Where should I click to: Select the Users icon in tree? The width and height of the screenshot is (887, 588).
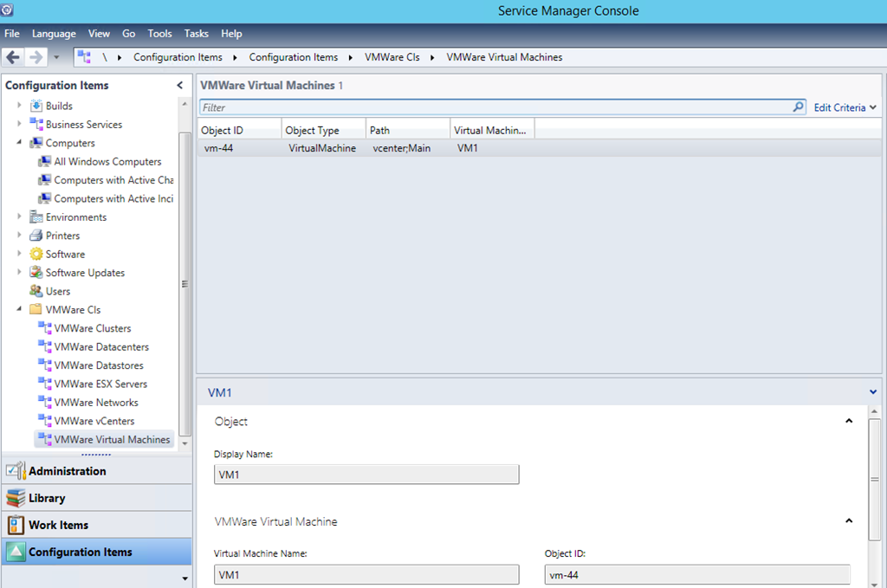coord(36,292)
